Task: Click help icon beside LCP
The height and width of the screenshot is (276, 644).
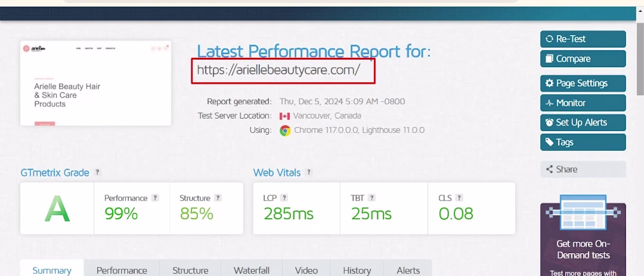Action: point(284,198)
